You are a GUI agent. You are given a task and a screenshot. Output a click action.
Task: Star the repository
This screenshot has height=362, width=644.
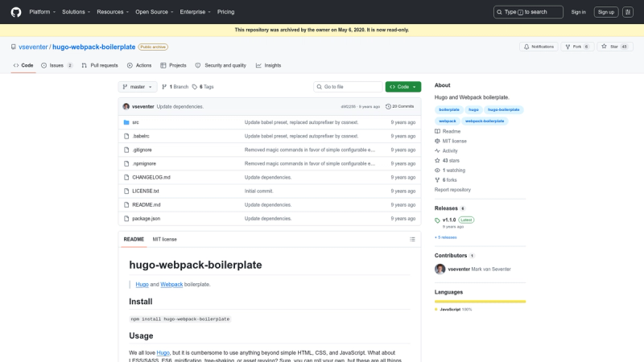(x=614, y=47)
